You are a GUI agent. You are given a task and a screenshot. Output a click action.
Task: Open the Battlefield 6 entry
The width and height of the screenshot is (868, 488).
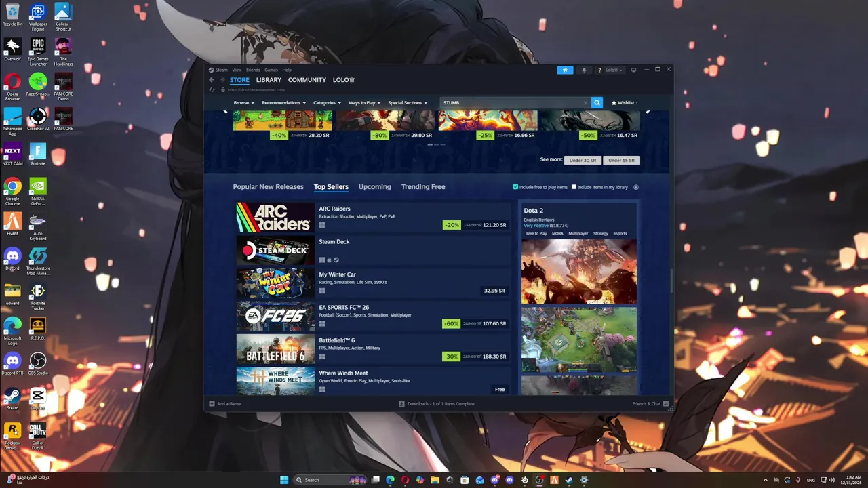pos(373,348)
